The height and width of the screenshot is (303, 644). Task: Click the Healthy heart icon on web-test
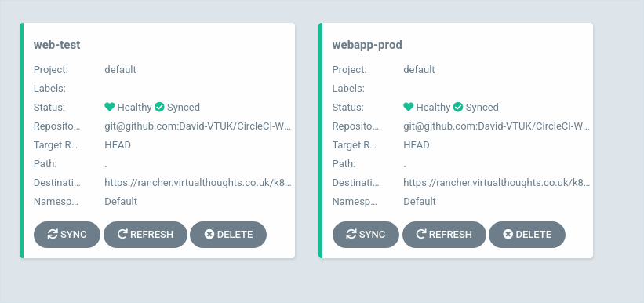[x=109, y=107]
